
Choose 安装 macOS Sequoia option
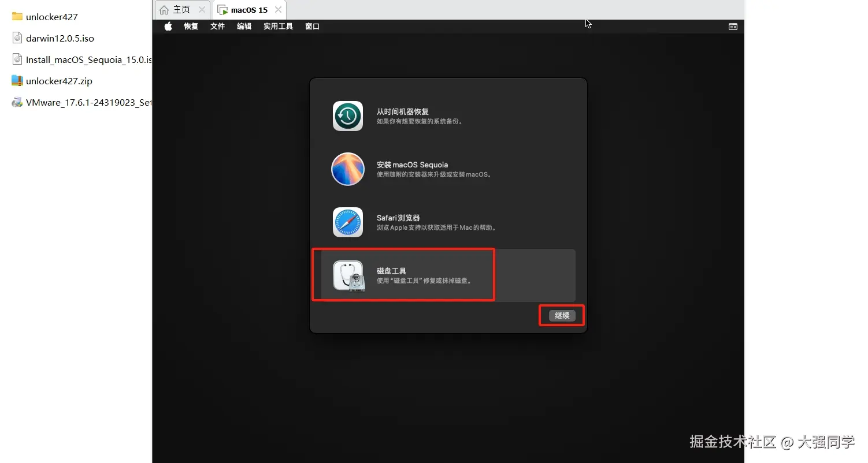(x=448, y=169)
